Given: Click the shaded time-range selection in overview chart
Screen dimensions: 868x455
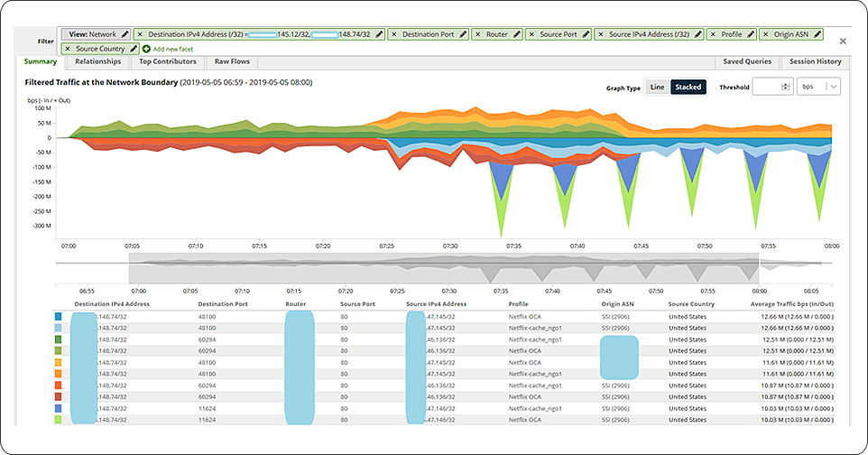Looking at the screenshot, I should point(443,268).
